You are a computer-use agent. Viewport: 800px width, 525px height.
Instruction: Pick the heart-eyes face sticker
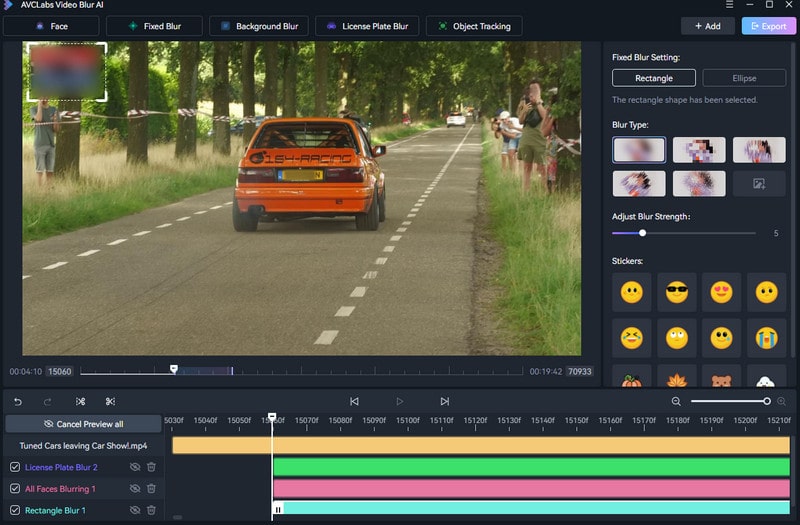point(721,292)
